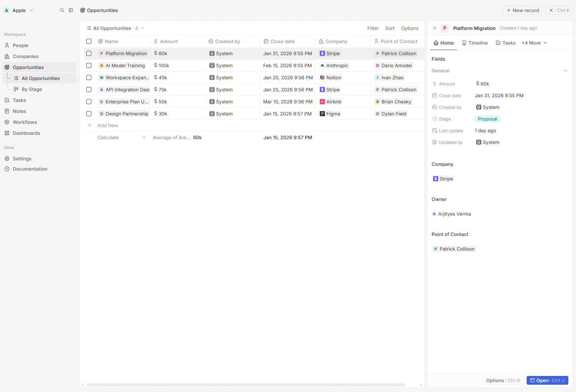Click the Open record button
The width and height of the screenshot is (576, 392).
point(547,380)
